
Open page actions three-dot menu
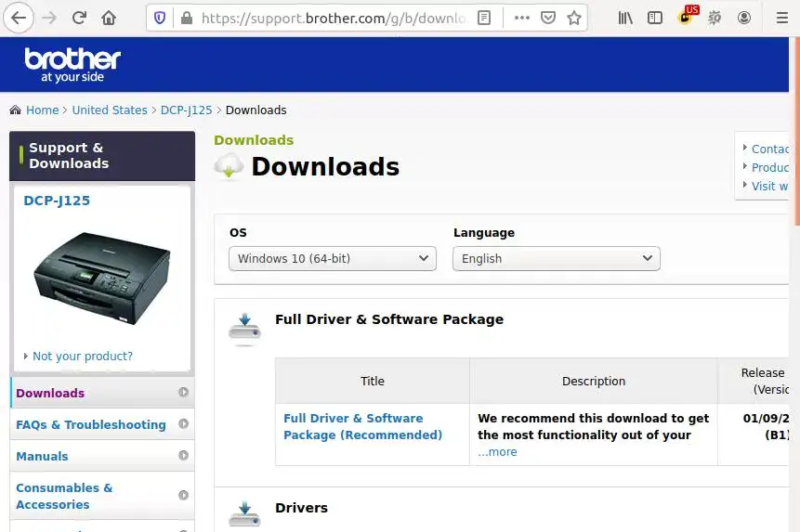pos(522,18)
